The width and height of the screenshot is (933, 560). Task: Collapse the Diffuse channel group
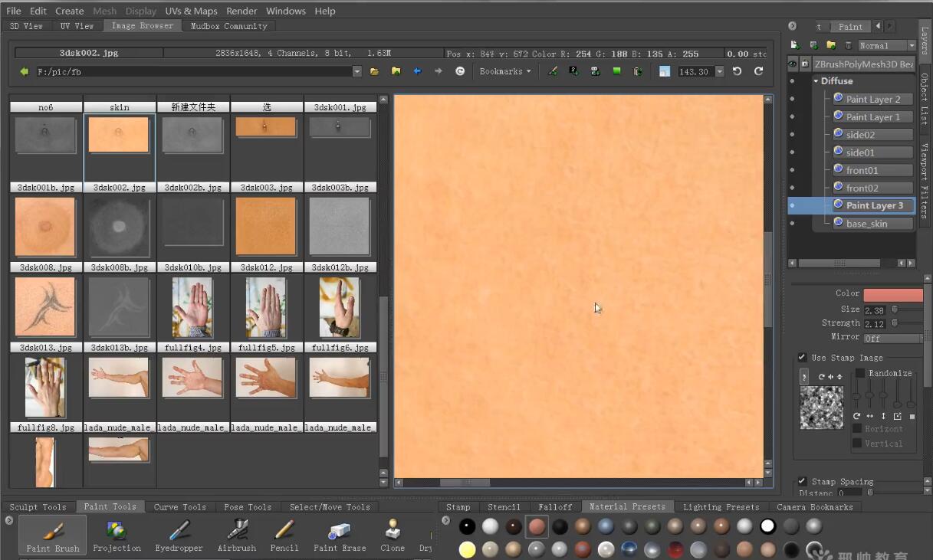click(816, 81)
